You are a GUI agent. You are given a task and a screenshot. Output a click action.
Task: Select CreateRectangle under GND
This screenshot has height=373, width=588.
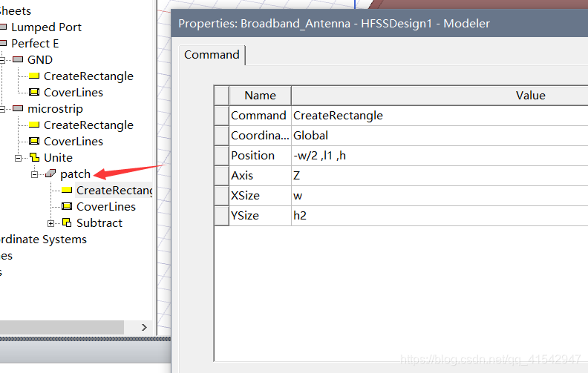point(88,76)
